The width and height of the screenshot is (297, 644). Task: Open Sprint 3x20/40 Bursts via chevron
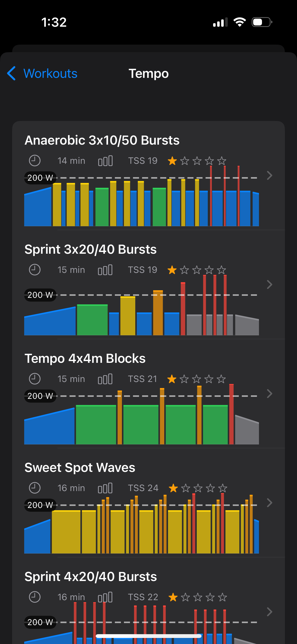[x=270, y=284]
